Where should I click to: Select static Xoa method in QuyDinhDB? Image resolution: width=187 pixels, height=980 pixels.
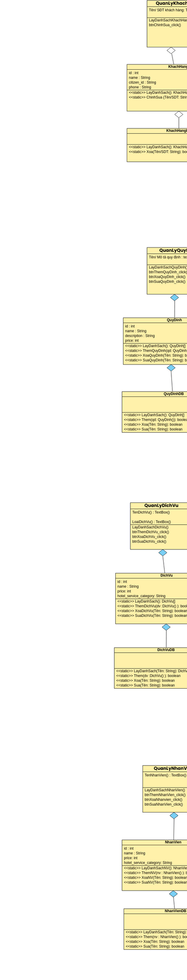coord(153,424)
